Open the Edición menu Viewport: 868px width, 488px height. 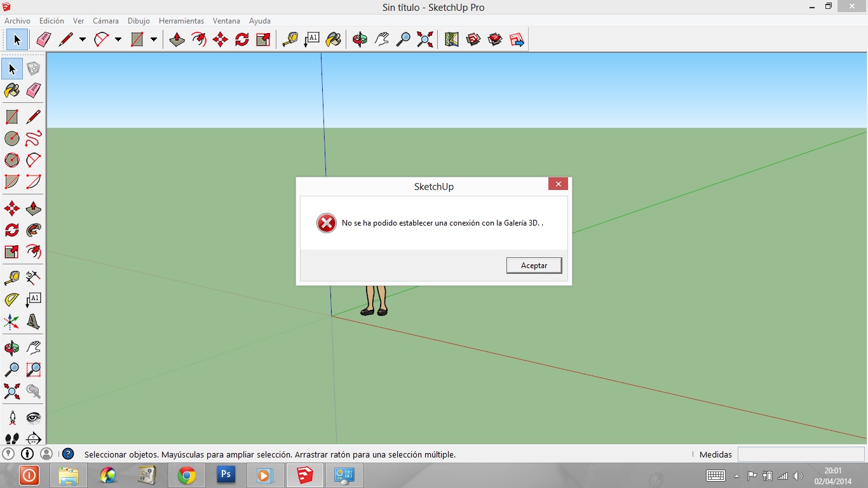click(51, 21)
